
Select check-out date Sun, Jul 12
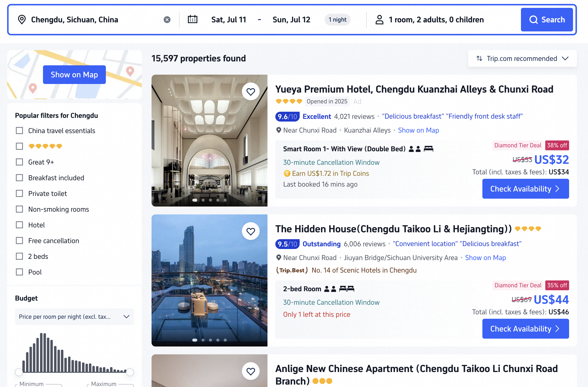click(291, 19)
